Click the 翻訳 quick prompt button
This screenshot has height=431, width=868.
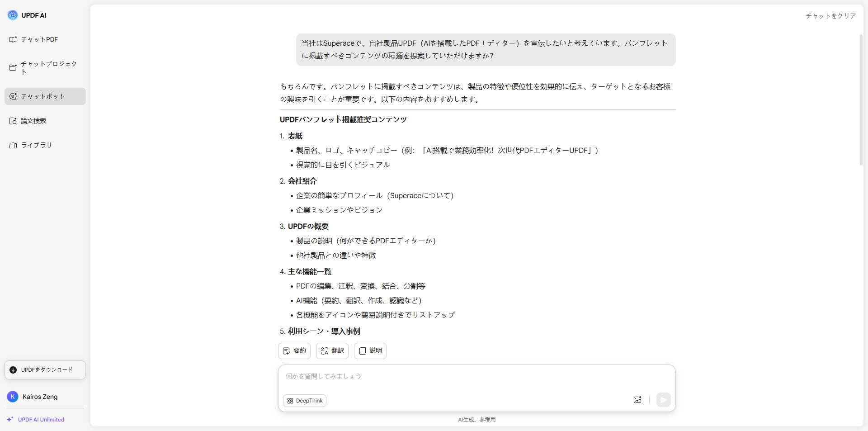click(x=332, y=351)
